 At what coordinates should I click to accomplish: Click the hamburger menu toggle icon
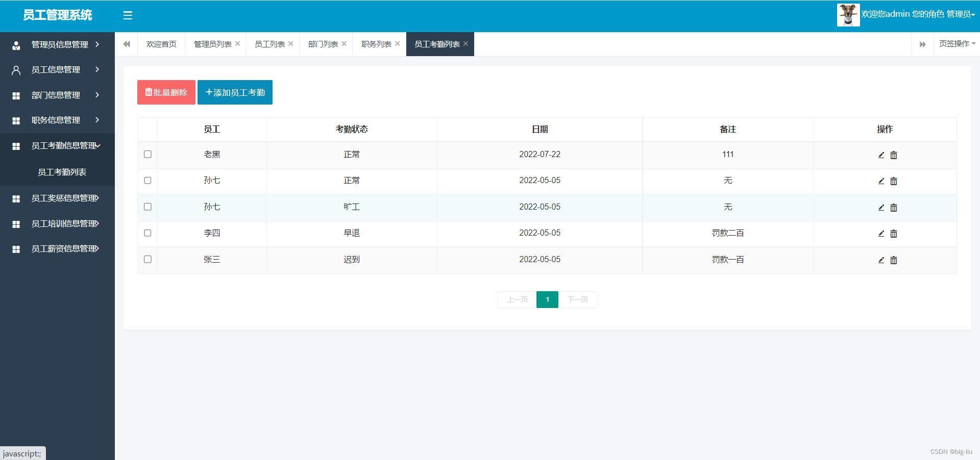tap(128, 15)
